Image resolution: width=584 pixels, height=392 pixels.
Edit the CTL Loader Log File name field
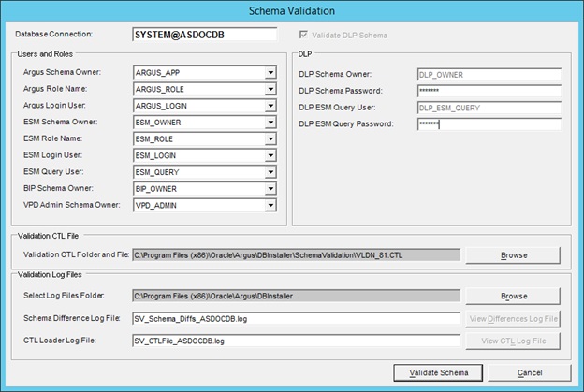(x=296, y=341)
